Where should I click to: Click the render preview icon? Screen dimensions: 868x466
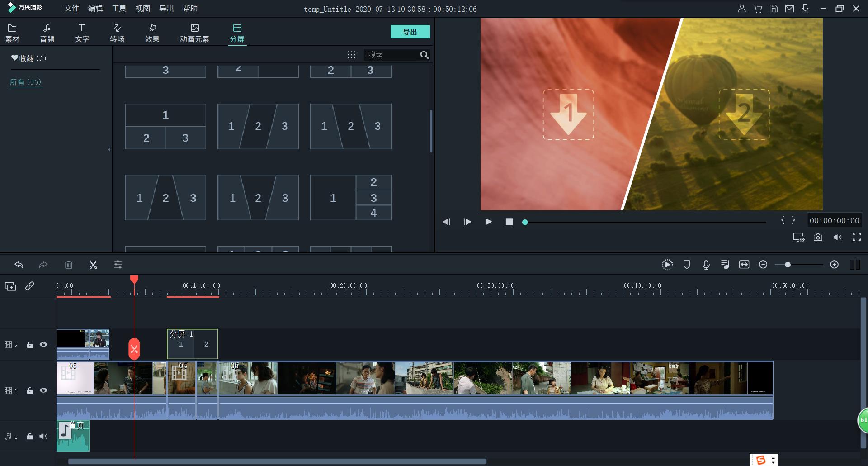pos(667,265)
